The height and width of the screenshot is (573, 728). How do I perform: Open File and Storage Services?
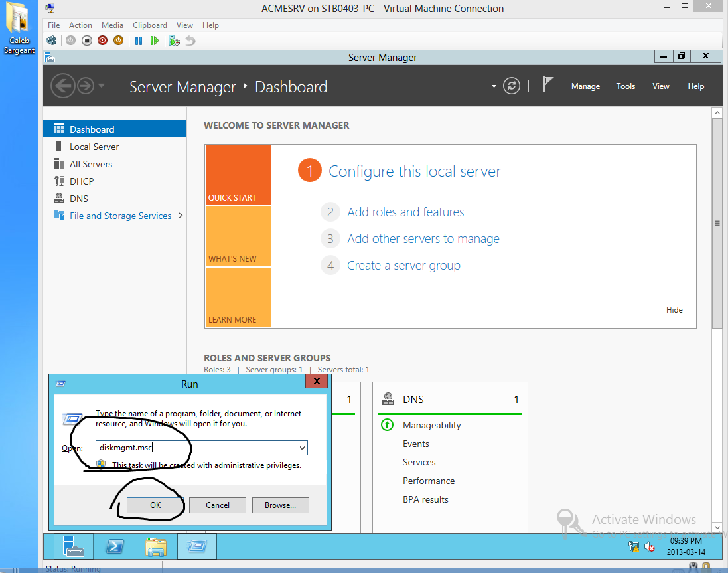pos(120,216)
